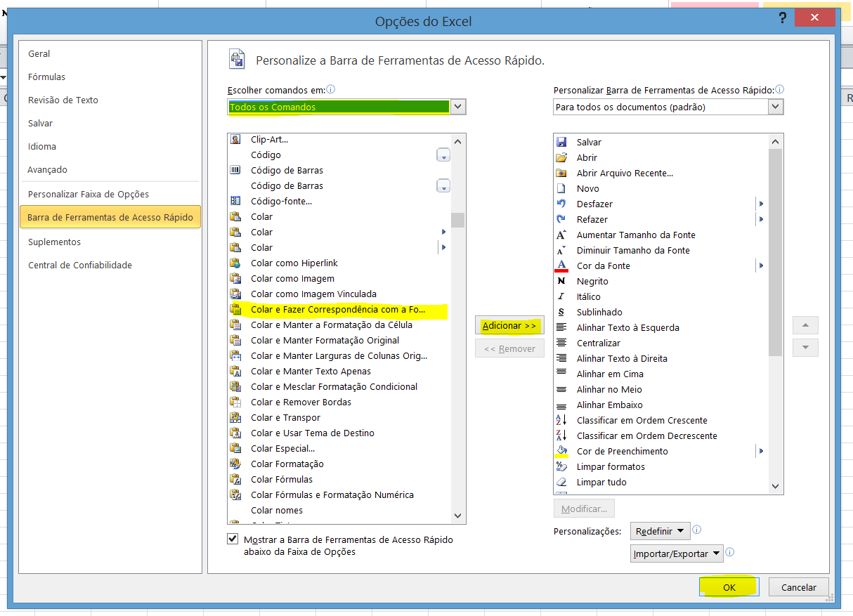Screen dimensions: 853x616
Task: Click the Limpar tudo eraser icon
Action: pyautogui.click(x=561, y=482)
